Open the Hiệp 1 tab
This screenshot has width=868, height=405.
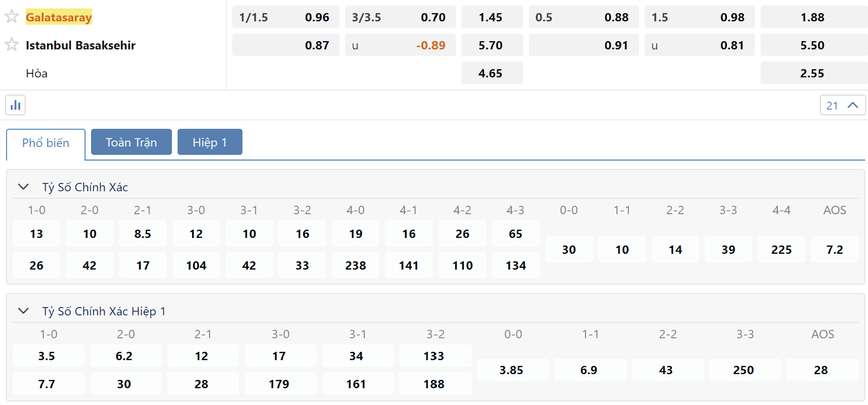click(x=210, y=142)
